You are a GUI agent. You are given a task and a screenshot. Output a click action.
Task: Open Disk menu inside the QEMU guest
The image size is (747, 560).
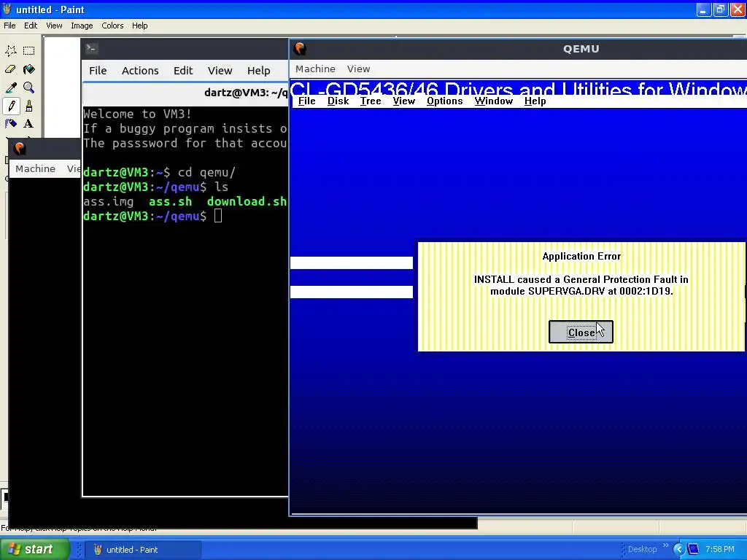coord(338,101)
